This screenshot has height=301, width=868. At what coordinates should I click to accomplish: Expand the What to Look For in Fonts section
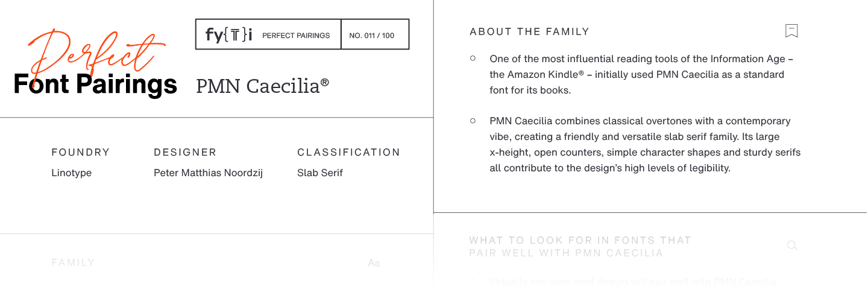tap(580, 246)
